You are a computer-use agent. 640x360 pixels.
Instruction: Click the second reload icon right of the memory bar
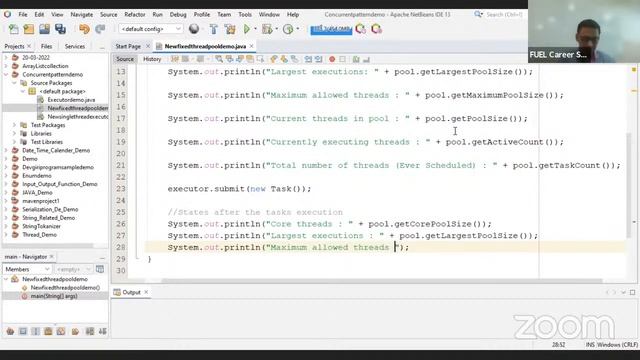click(376, 29)
